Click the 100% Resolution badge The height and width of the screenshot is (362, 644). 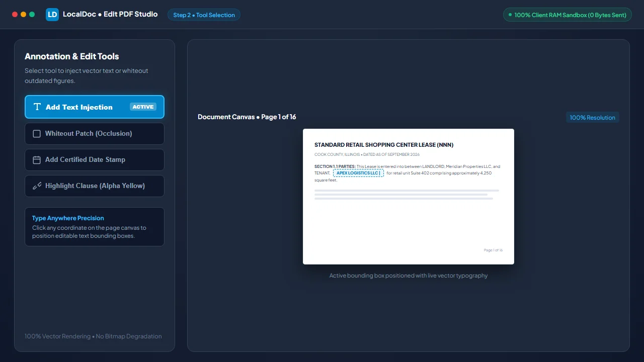pos(592,118)
